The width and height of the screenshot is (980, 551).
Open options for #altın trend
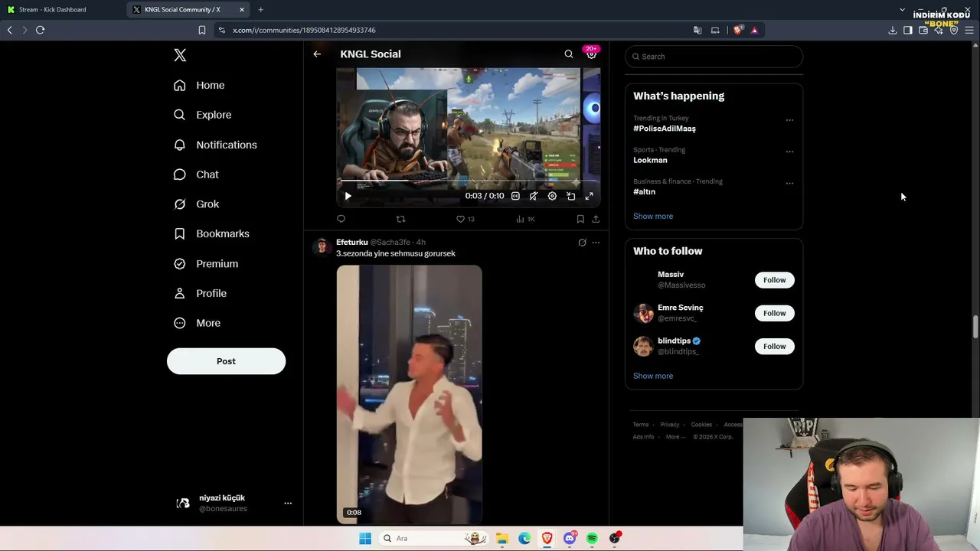pyautogui.click(x=789, y=183)
